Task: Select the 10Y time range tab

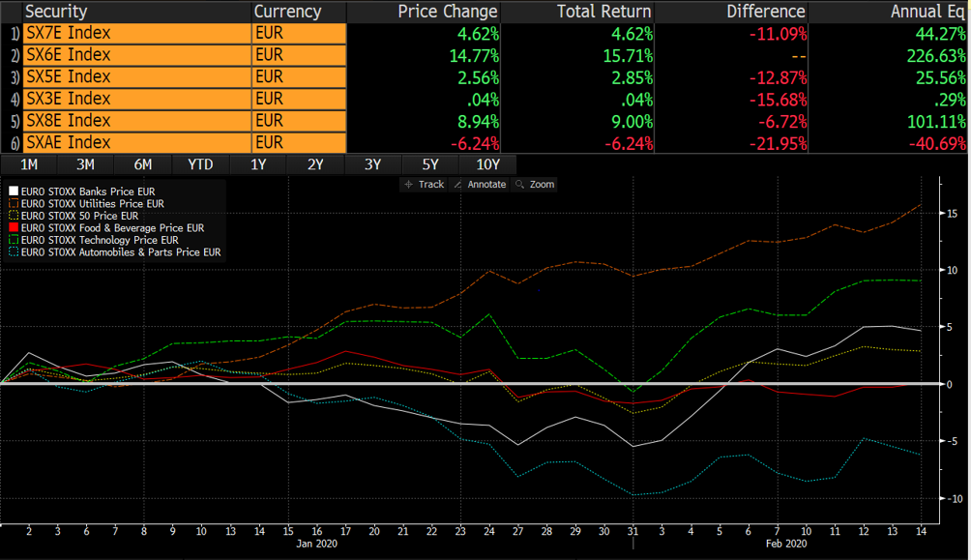Action: point(487,164)
